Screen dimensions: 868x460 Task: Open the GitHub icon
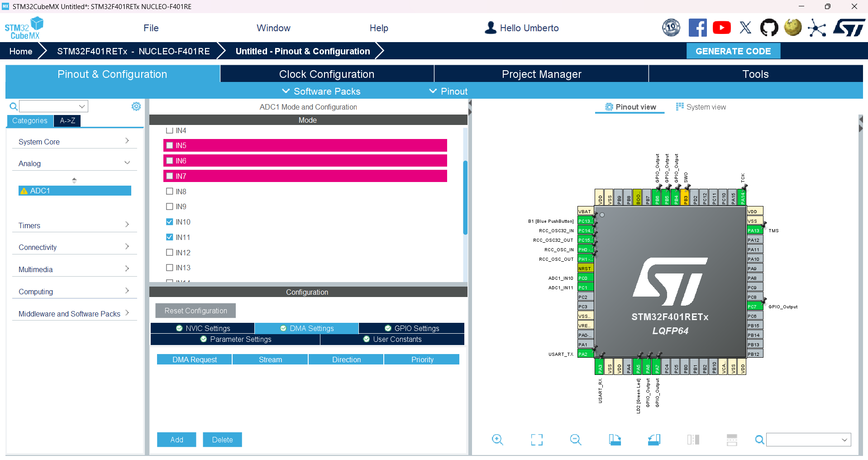click(x=769, y=28)
